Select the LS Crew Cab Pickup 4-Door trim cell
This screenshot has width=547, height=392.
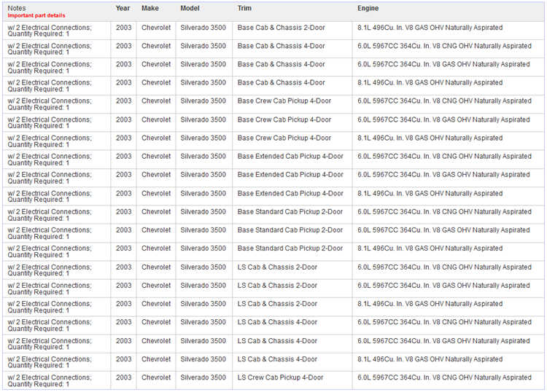(x=280, y=377)
